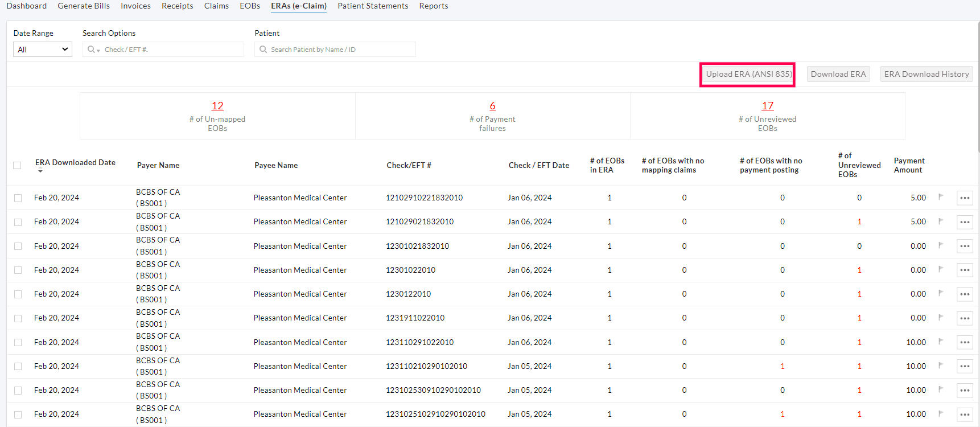Open the Date Range dropdown

pyautogui.click(x=43, y=50)
